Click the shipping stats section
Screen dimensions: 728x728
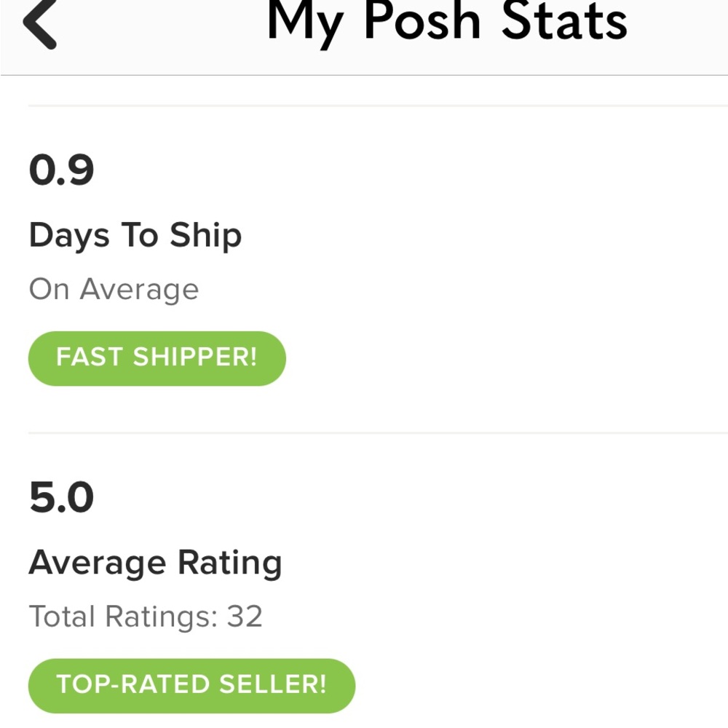218,262
